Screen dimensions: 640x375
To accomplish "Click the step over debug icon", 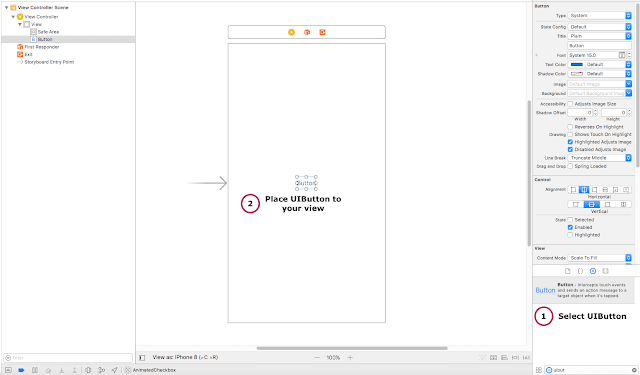I will (48, 370).
